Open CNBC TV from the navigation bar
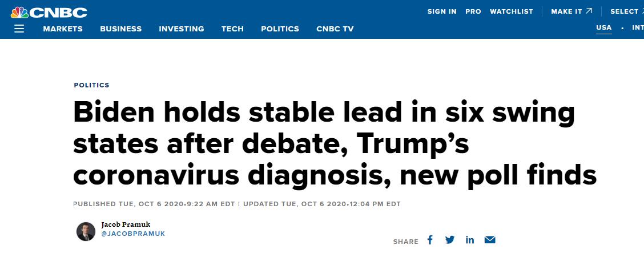The height and width of the screenshot is (269, 644). pyautogui.click(x=335, y=29)
